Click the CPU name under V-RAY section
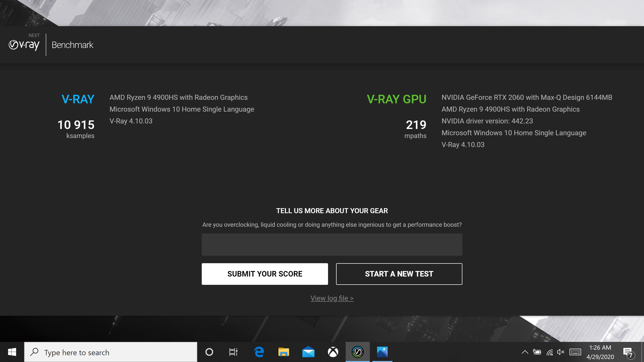The width and height of the screenshot is (644, 362). [178, 97]
